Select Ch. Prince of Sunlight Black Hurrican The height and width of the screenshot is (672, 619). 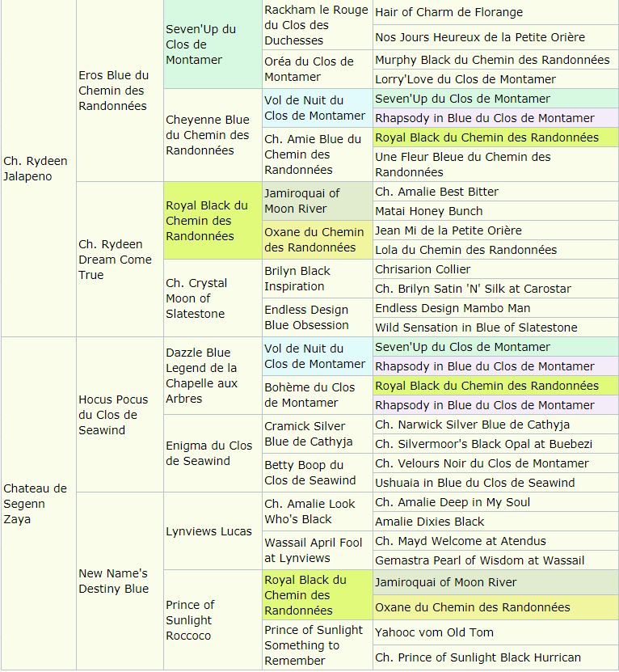(495, 657)
